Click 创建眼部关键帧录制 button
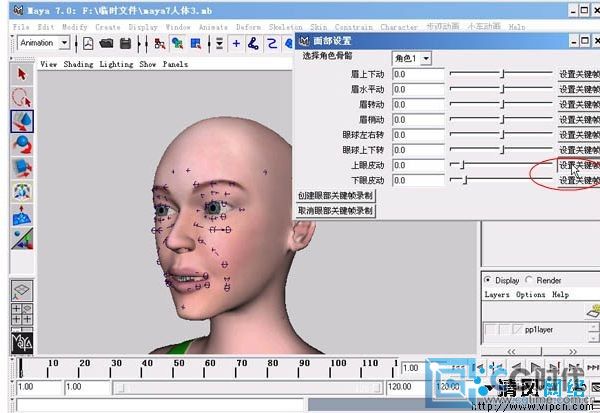The width and height of the screenshot is (600, 413). [336, 196]
